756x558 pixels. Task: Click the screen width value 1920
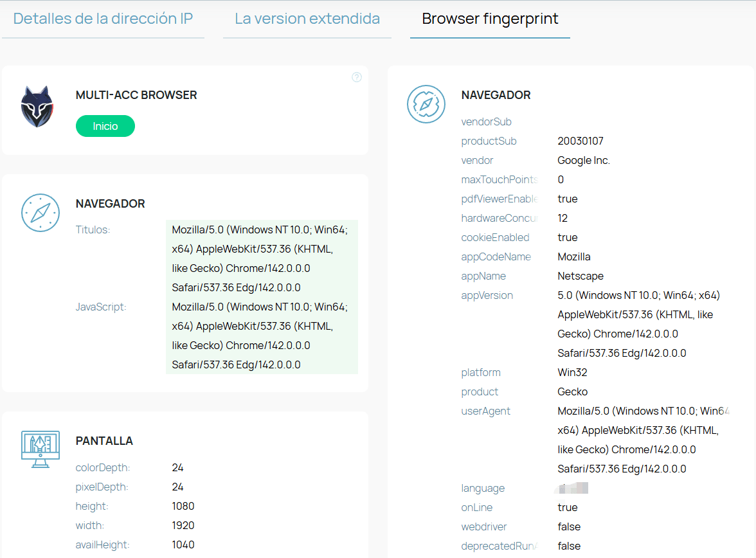click(x=183, y=525)
